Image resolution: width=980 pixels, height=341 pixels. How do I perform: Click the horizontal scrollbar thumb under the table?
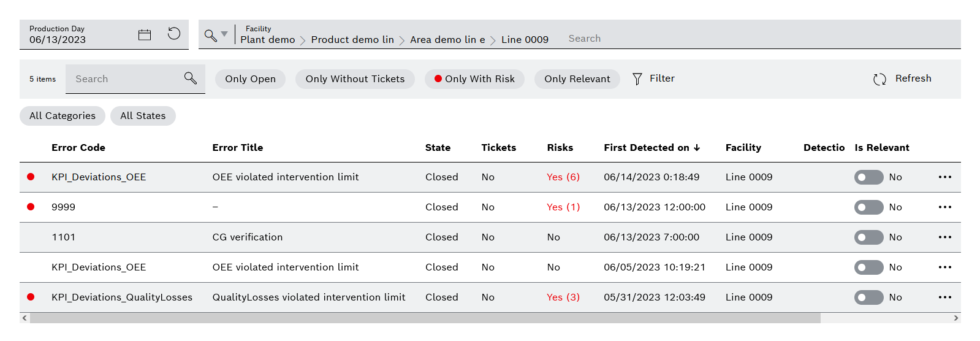[425, 318]
